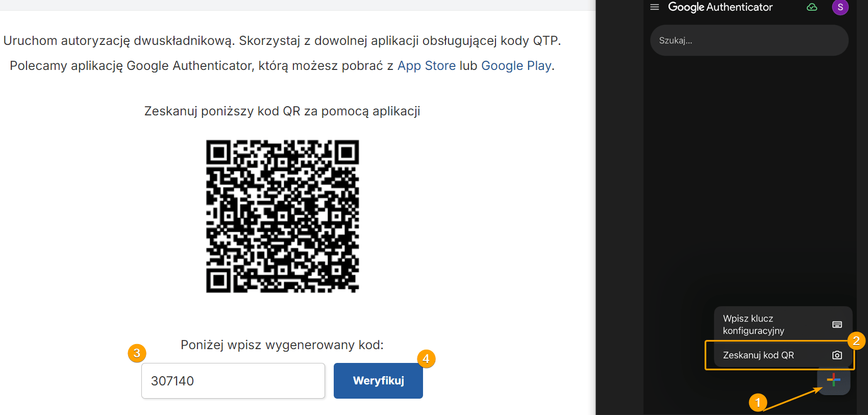Tap the colorful plus add button

pos(833,380)
